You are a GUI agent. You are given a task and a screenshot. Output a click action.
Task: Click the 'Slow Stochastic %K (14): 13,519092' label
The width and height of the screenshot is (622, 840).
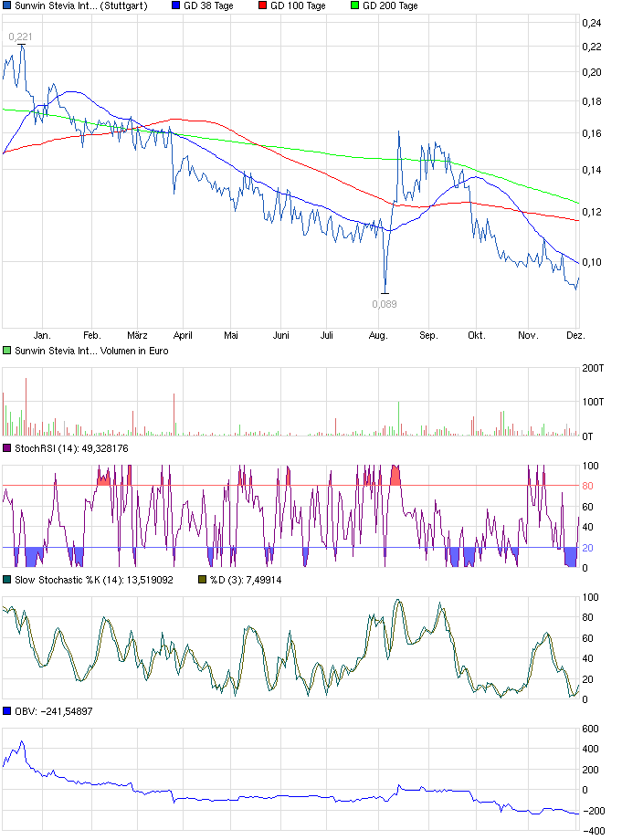(x=94, y=580)
